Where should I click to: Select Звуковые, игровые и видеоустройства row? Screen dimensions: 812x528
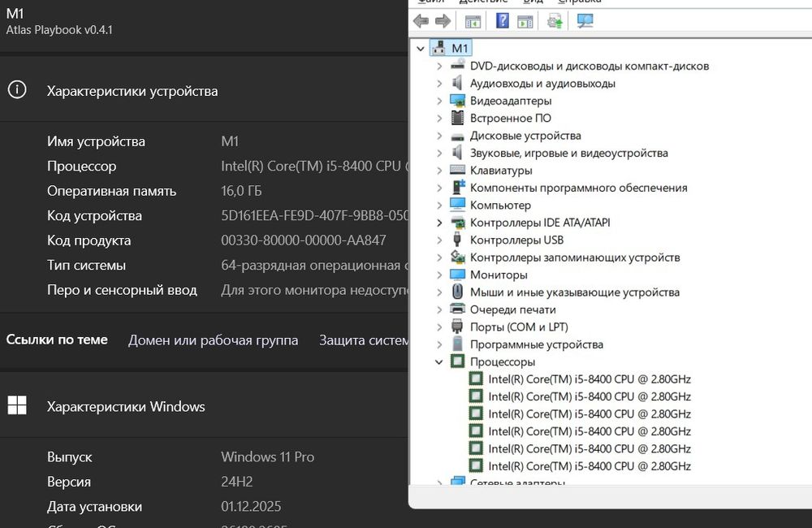click(x=569, y=153)
